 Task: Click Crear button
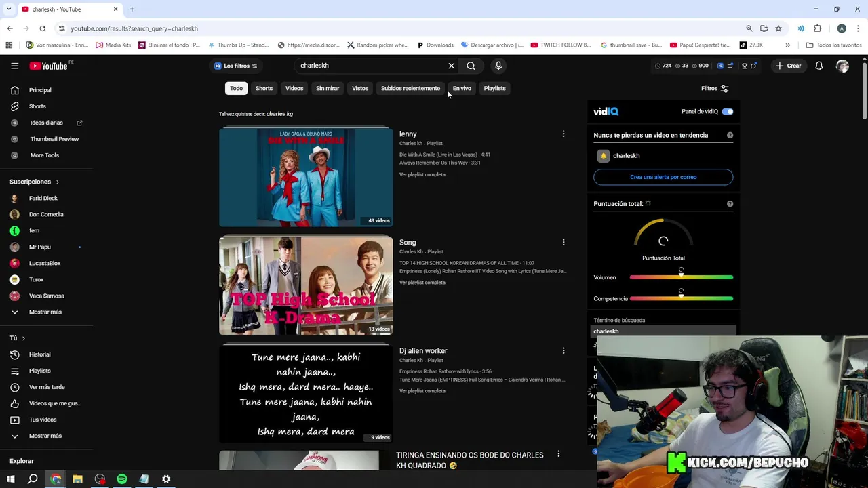tap(789, 66)
